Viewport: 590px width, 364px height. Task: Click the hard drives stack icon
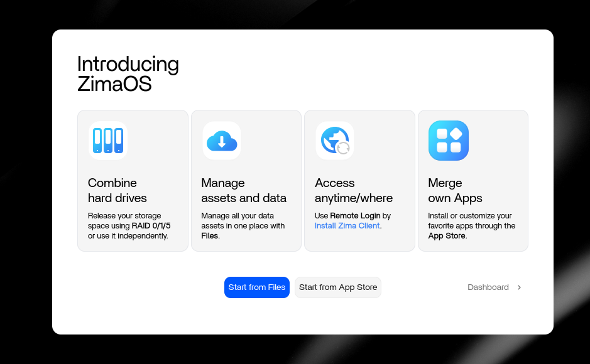click(x=108, y=141)
